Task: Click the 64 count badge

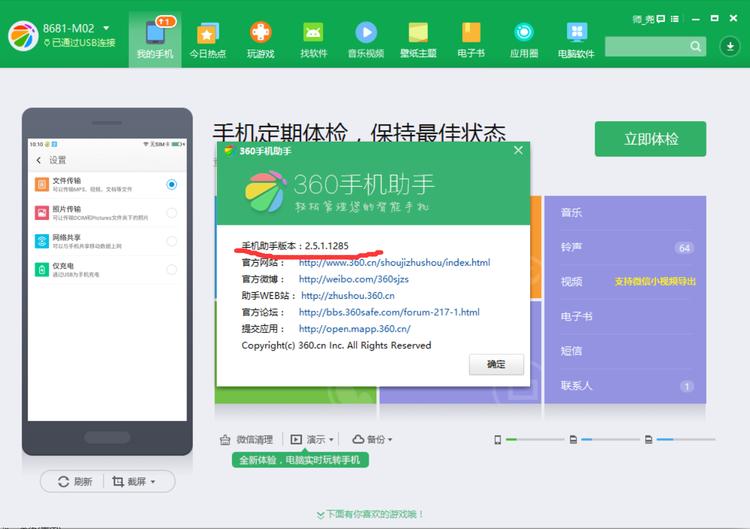Action: tap(684, 248)
